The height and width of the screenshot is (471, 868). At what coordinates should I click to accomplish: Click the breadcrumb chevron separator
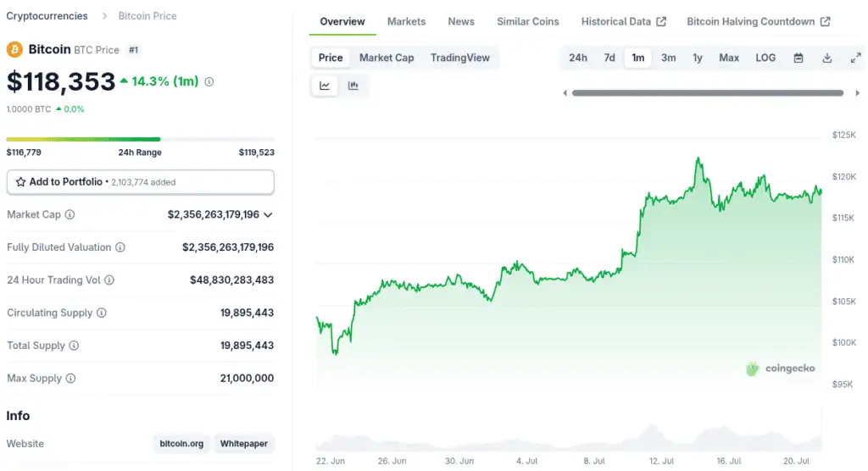point(104,16)
